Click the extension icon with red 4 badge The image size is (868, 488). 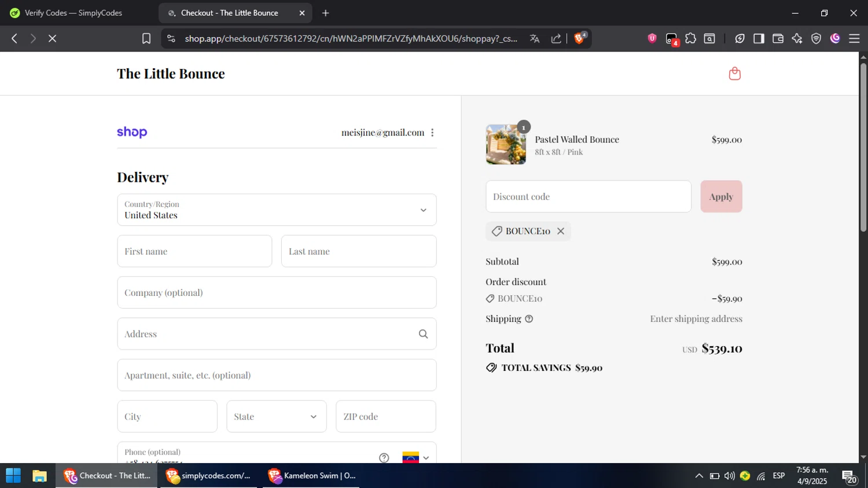coord(672,39)
